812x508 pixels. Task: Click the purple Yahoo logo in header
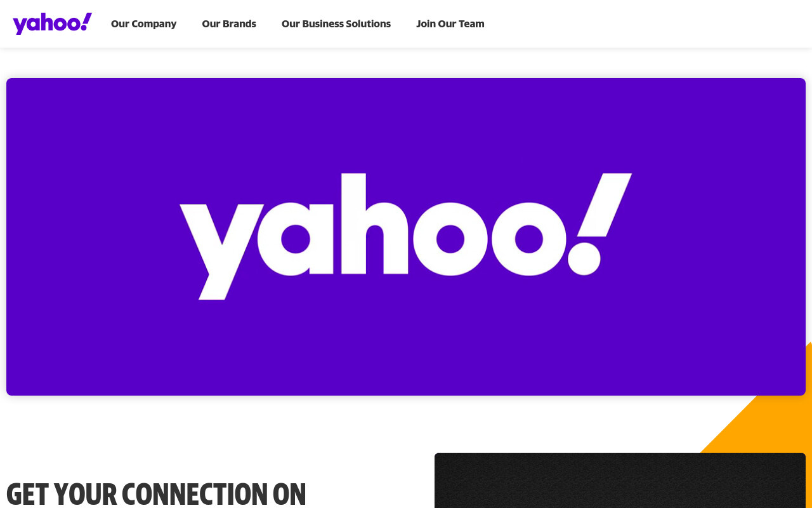(x=53, y=23)
